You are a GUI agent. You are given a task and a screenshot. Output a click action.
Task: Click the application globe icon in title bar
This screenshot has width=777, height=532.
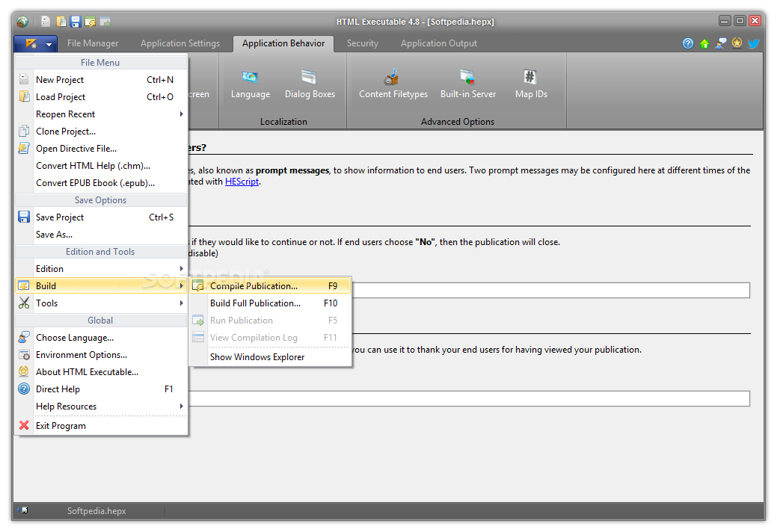[x=22, y=21]
